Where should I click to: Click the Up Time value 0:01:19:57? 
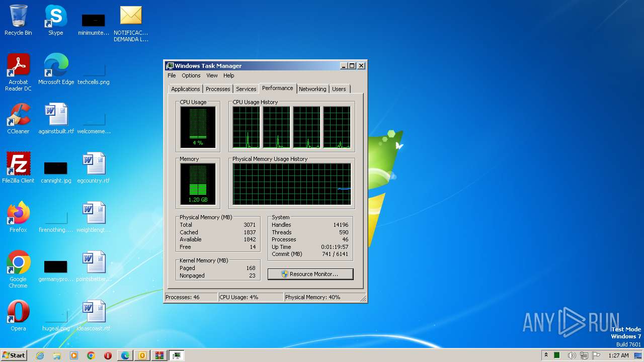335,247
